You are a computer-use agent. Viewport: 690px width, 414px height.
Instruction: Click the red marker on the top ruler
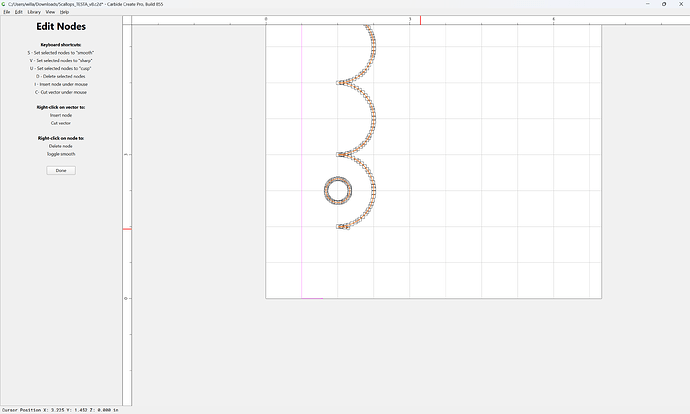click(x=420, y=20)
